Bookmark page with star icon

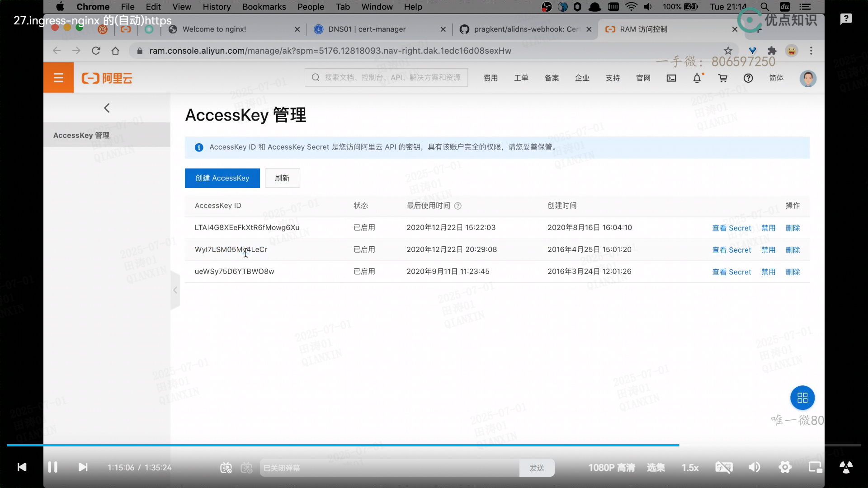coord(728,51)
